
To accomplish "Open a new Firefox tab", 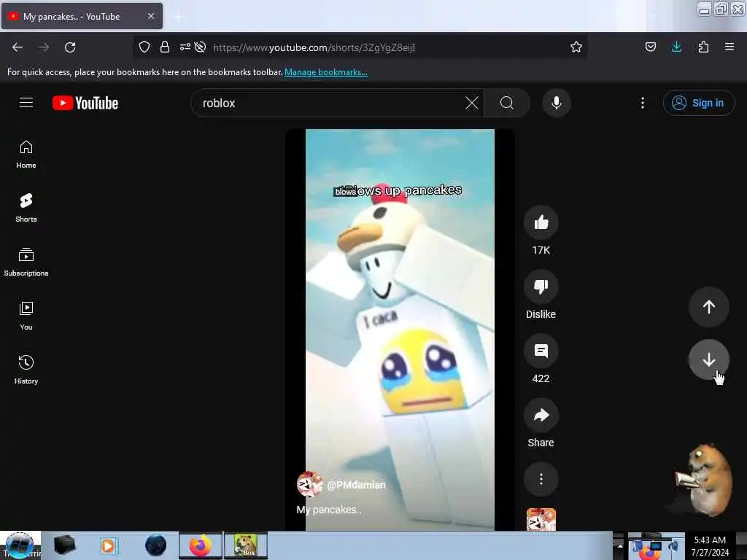I will [x=178, y=16].
